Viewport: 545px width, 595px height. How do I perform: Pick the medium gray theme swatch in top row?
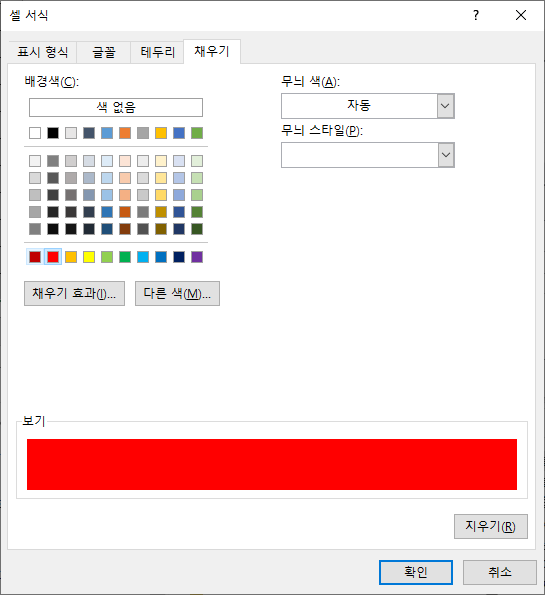pos(143,133)
